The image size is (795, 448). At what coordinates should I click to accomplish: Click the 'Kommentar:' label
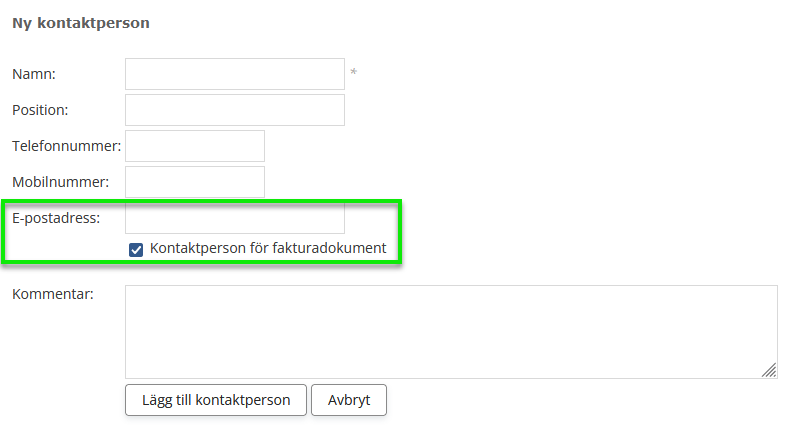52,294
